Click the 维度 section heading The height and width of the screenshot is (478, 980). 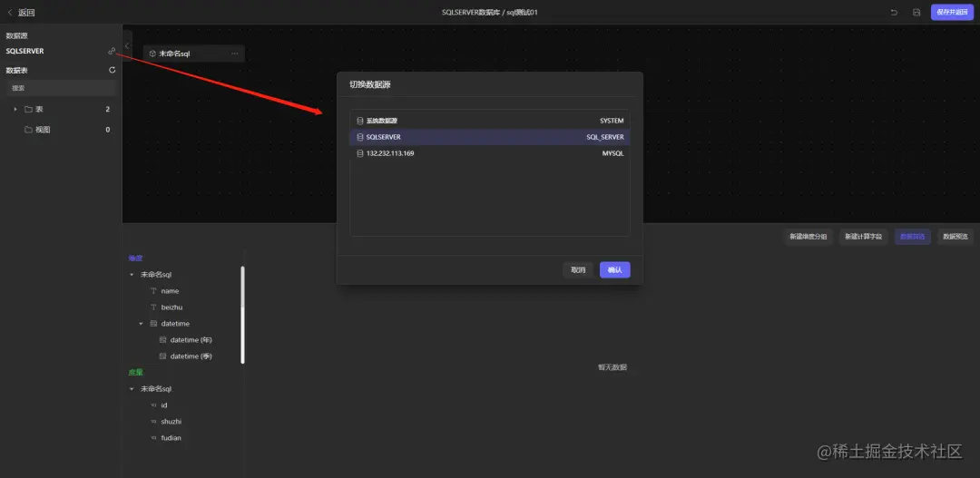click(135, 259)
